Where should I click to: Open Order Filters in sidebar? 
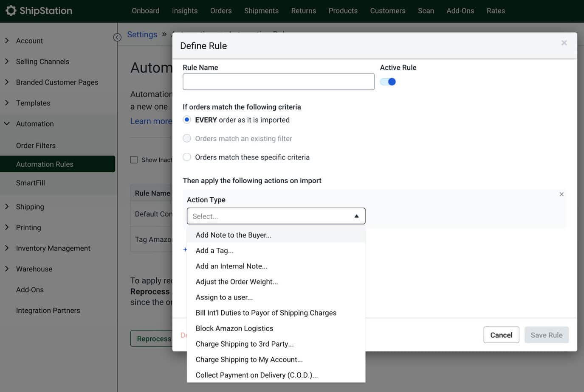(36, 146)
